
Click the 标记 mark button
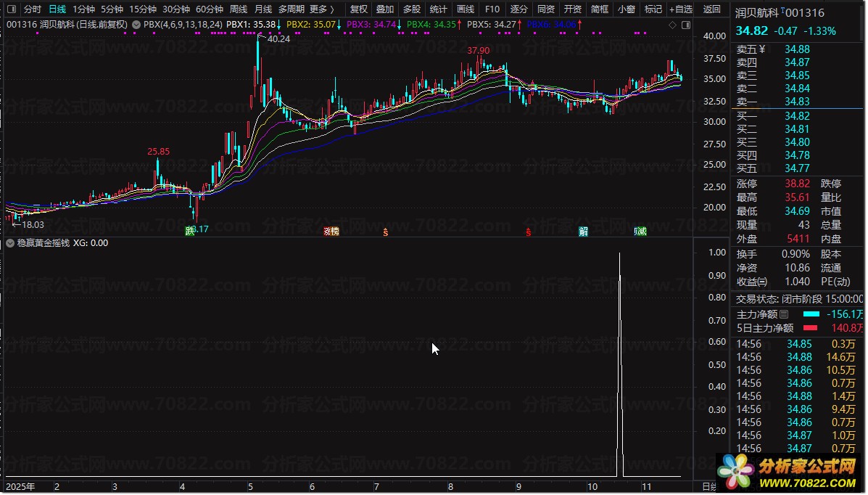[653, 9]
